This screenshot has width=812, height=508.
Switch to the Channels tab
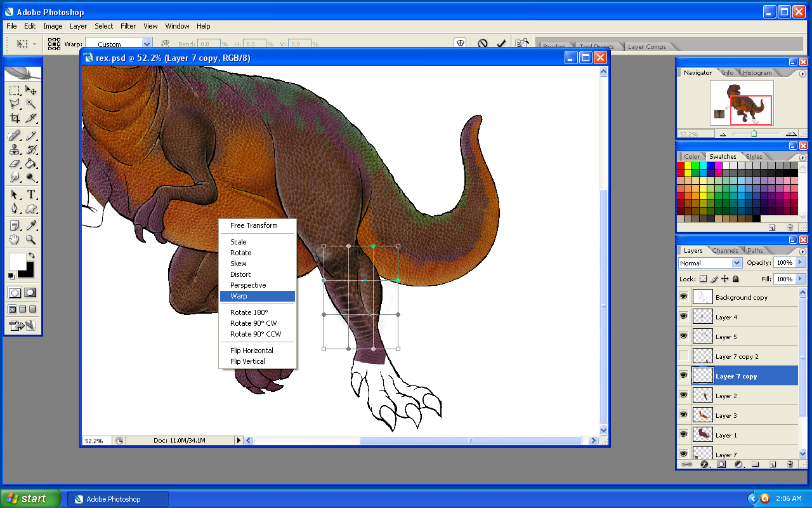tap(725, 250)
